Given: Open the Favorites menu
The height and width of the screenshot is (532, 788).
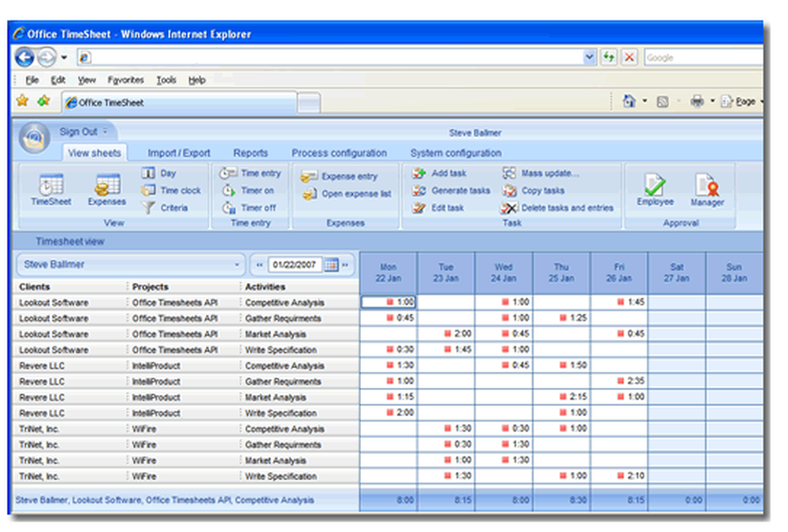Looking at the screenshot, I should pos(125,80).
